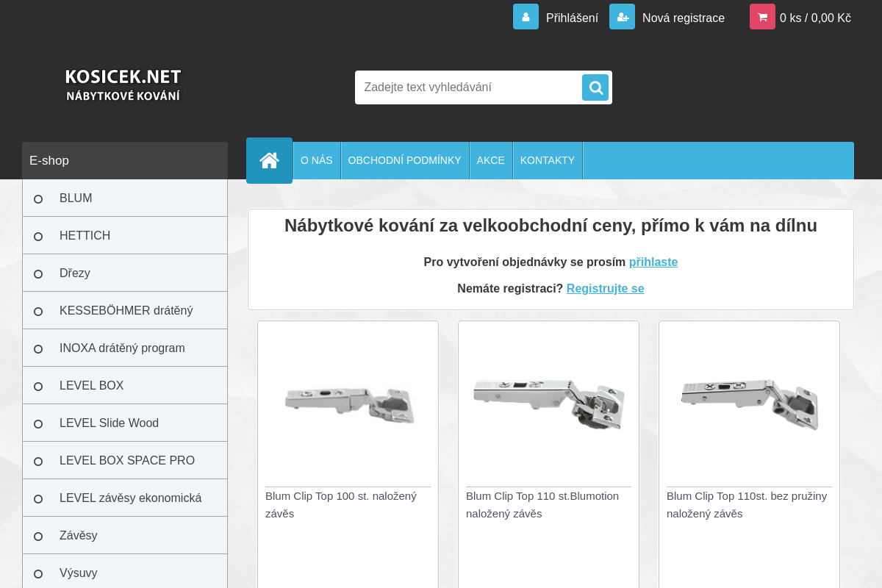The width and height of the screenshot is (882, 588).
Task: Open the shopping cart icon
Action: (762, 17)
